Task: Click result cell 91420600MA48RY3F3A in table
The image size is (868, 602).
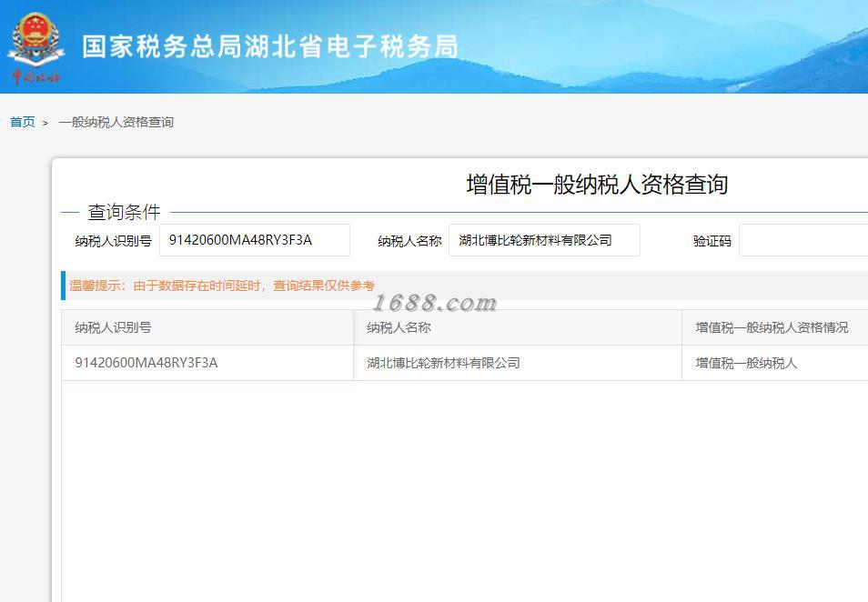Action: (207, 363)
